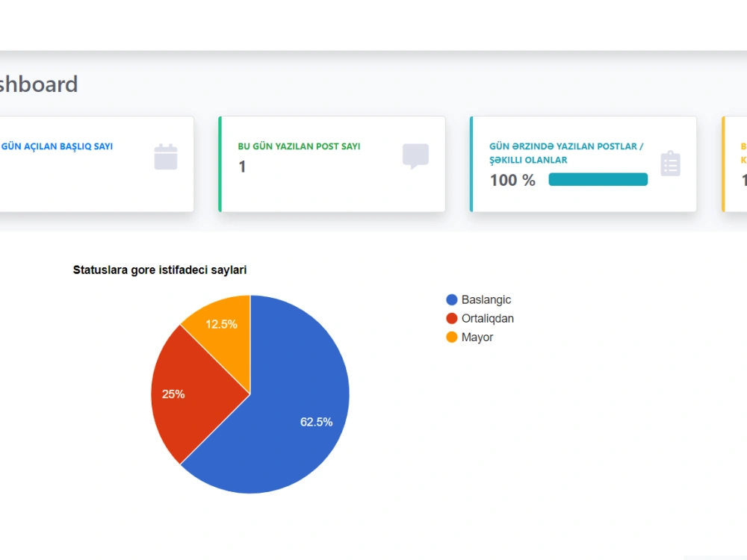Click the 'Ortaliqdan' legend label
This screenshot has width=747, height=560.
(x=487, y=319)
